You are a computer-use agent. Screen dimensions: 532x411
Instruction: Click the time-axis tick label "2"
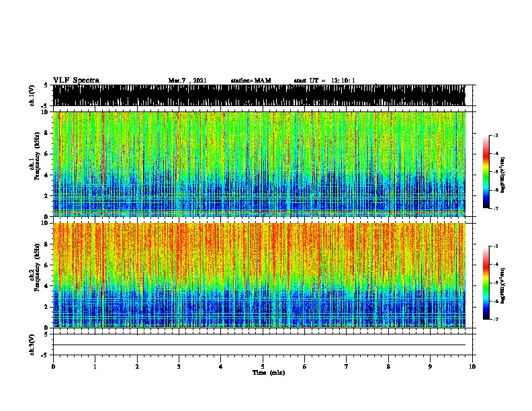137,367
